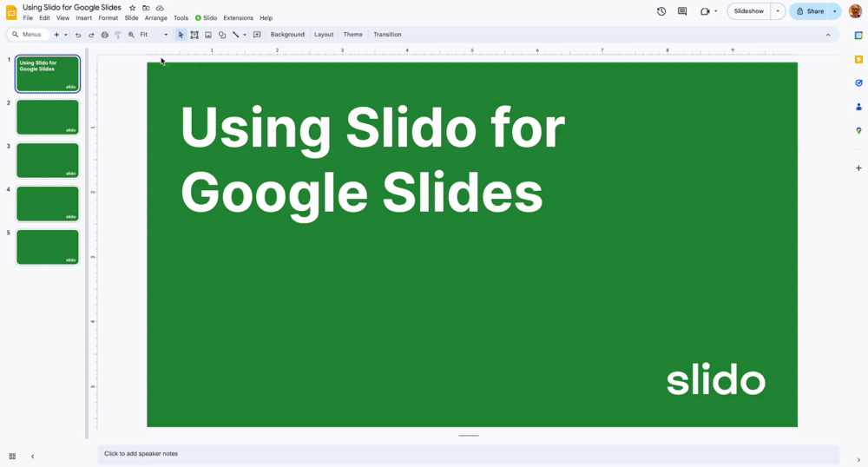The width and height of the screenshot is (868, 467).
Task: Click the Layout button
Action: [x=324, y=35]
